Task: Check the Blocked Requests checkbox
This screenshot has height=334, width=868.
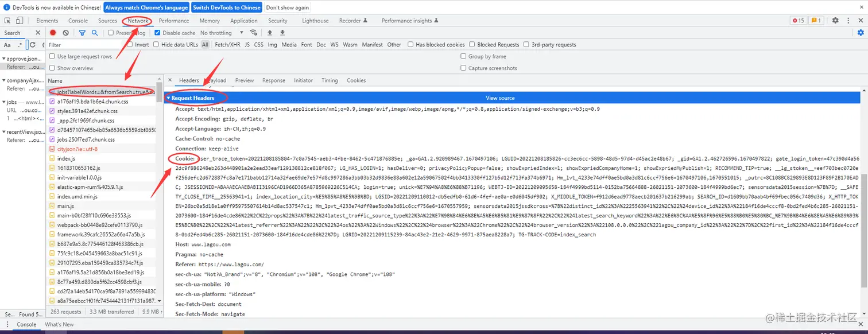Action: click(x=472, y=45)
